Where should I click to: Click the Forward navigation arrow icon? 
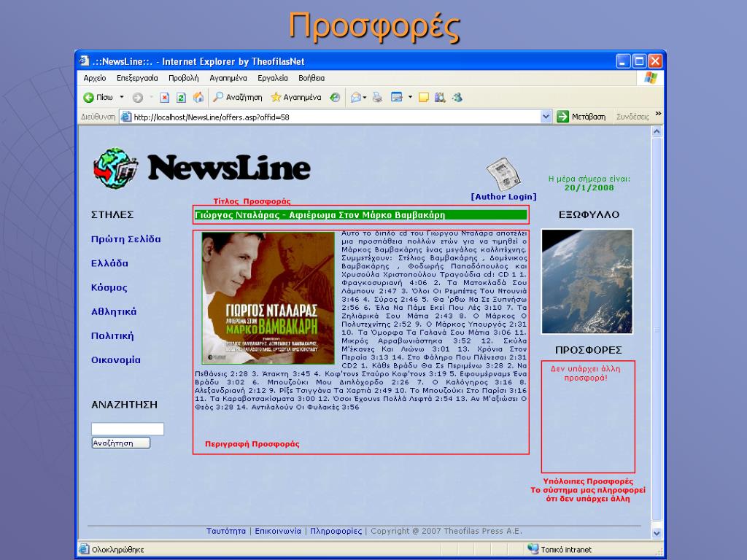click(138, 98)
